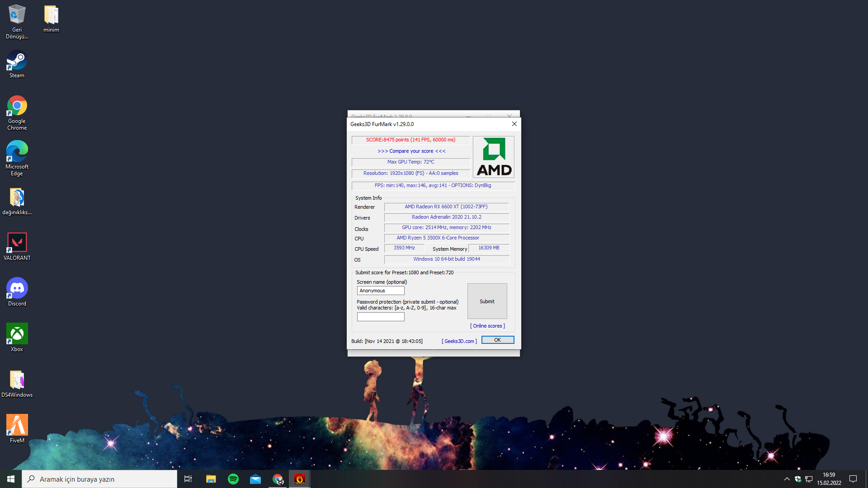Click the Screen name Anonymous field
This screenshot has width=868, height=488.
381,291
